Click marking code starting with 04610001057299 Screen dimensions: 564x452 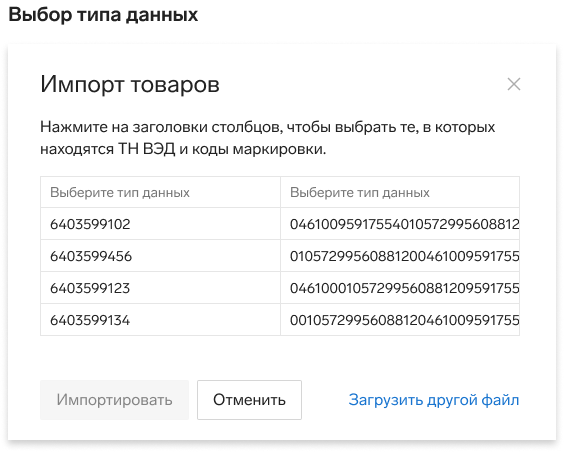pyautogui.click(x=400, y=288)
